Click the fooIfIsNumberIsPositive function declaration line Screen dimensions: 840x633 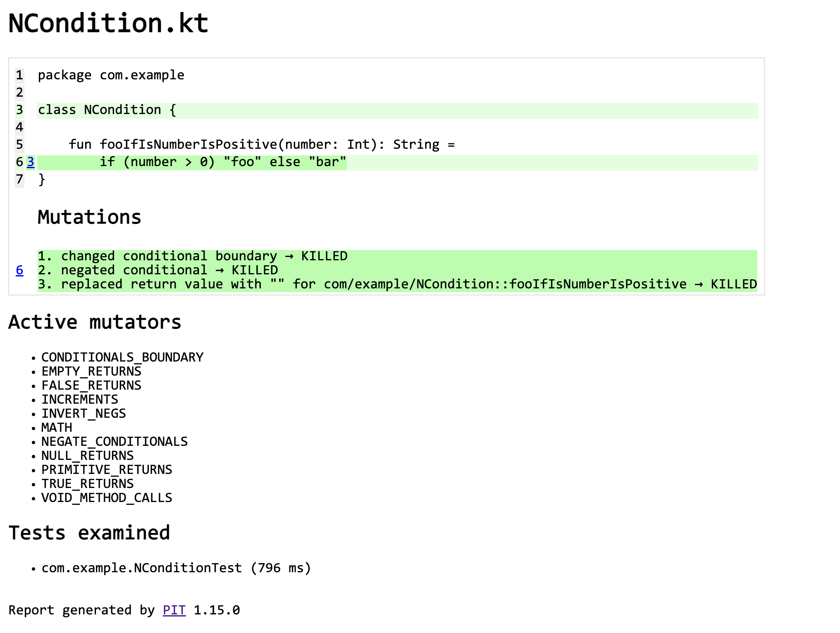(x=261, y=145)
